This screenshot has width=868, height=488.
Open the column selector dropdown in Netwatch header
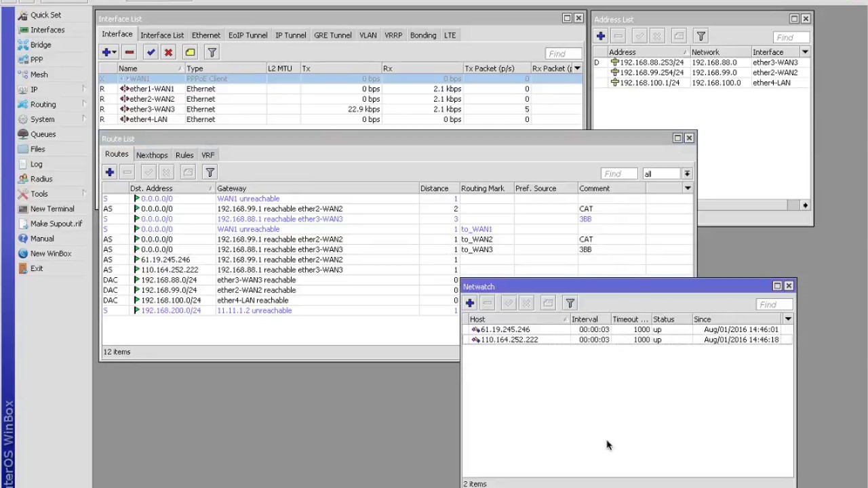[788, 319]
